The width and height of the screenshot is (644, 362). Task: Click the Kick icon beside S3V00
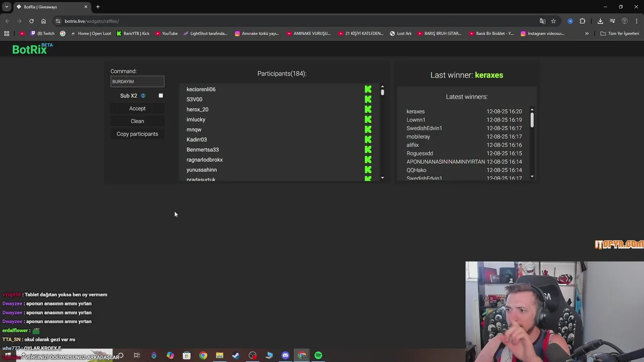pyautogui.click(x=368, y=100)
